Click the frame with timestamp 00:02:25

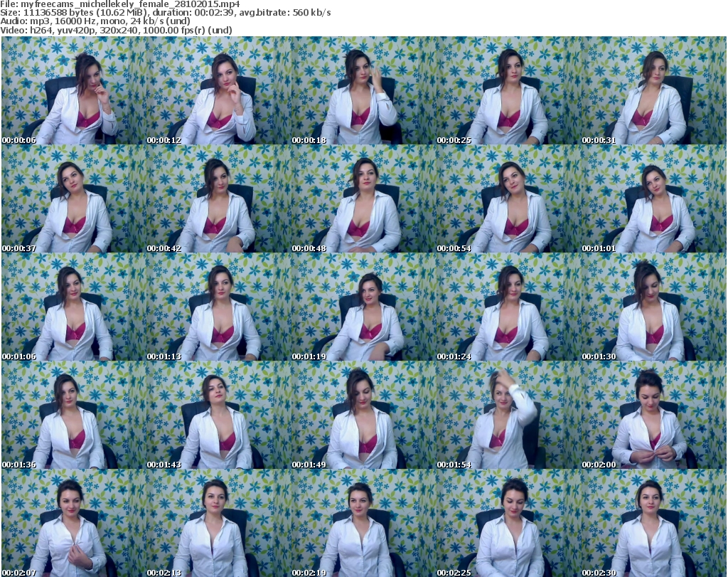point(508,523)
